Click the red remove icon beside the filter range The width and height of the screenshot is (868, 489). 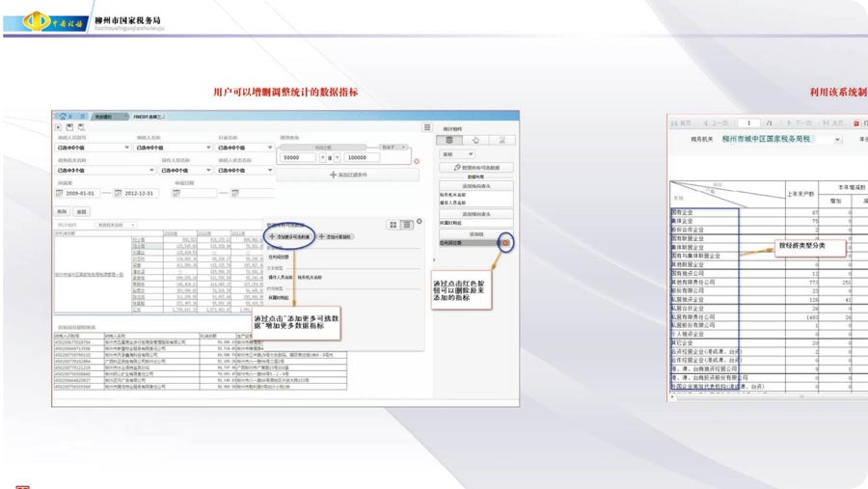416,160
